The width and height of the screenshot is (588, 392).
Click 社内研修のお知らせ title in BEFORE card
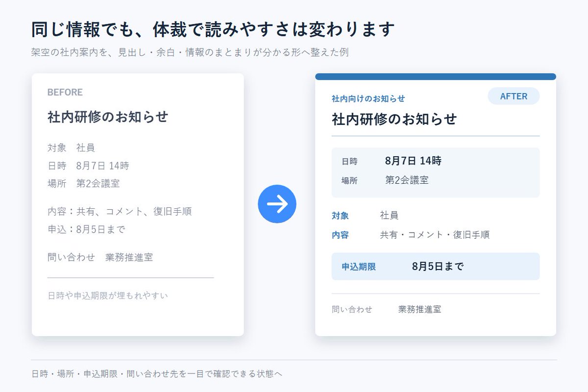click(x=108, y=117)
